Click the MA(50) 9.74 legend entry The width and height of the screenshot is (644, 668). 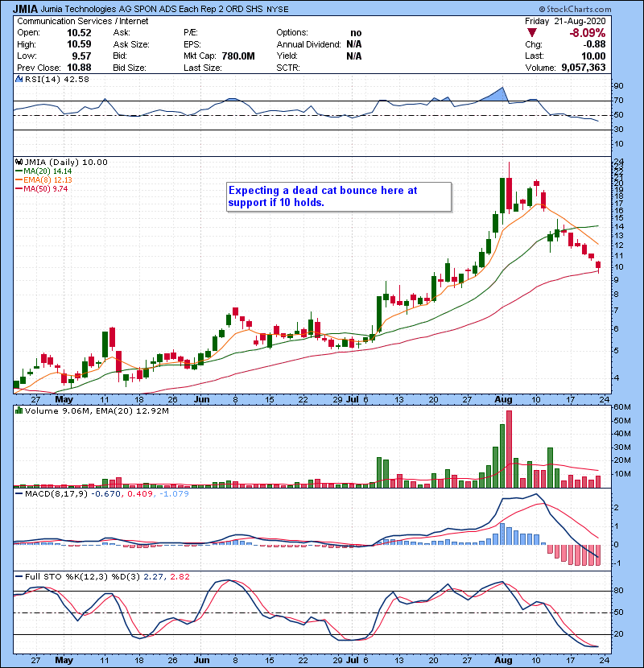coord(41,188)
